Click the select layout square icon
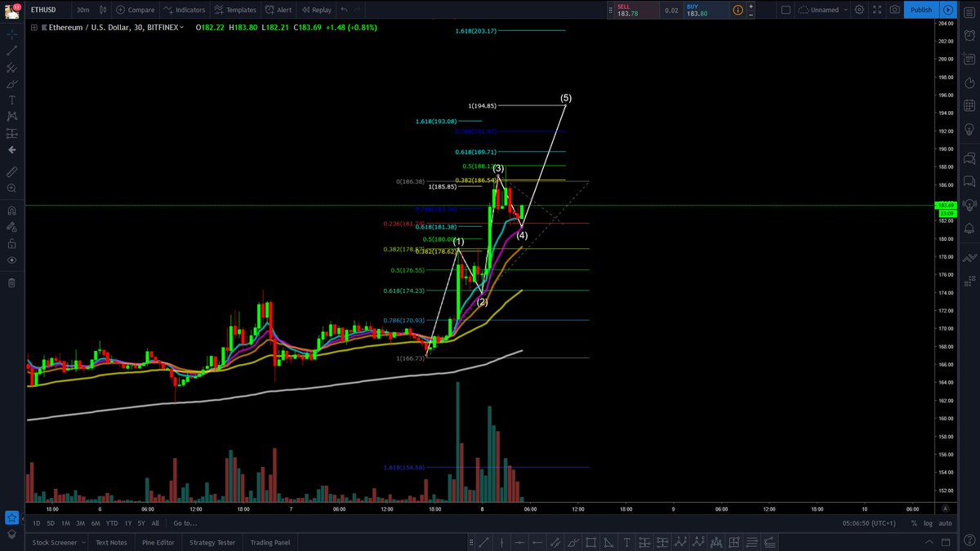The image size is (980, 551). (x=786, y=10)
